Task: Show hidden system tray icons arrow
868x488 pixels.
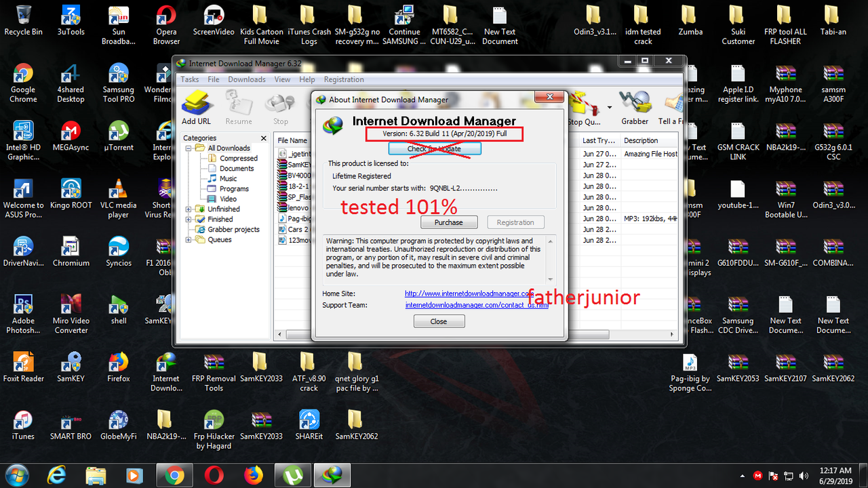Action: pos(743,476)
